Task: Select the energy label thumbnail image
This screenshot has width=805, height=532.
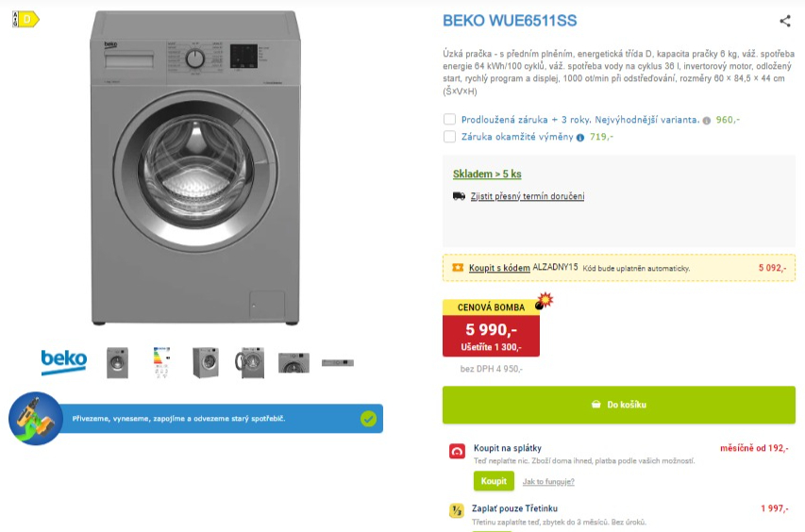Action: 161,363
